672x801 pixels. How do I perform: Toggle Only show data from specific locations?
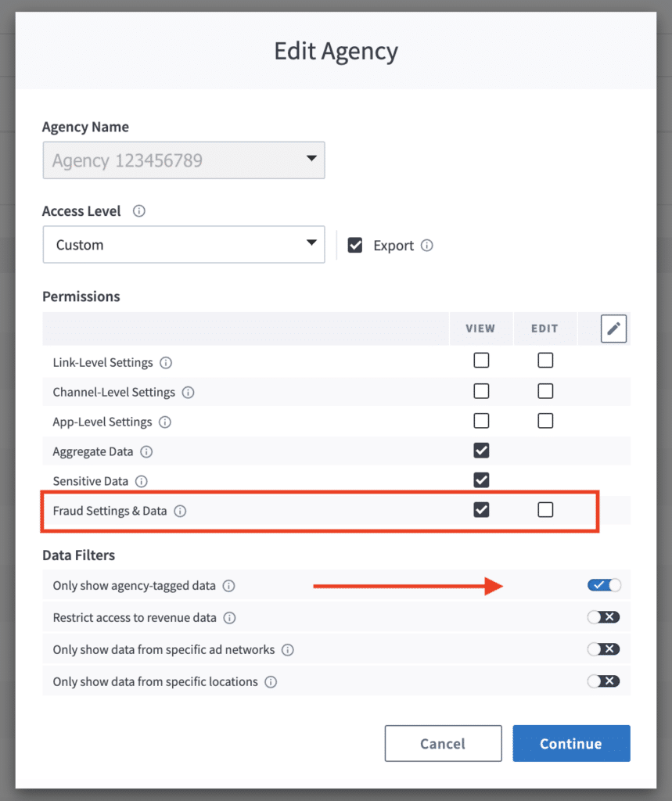click(x=604, y=681)
